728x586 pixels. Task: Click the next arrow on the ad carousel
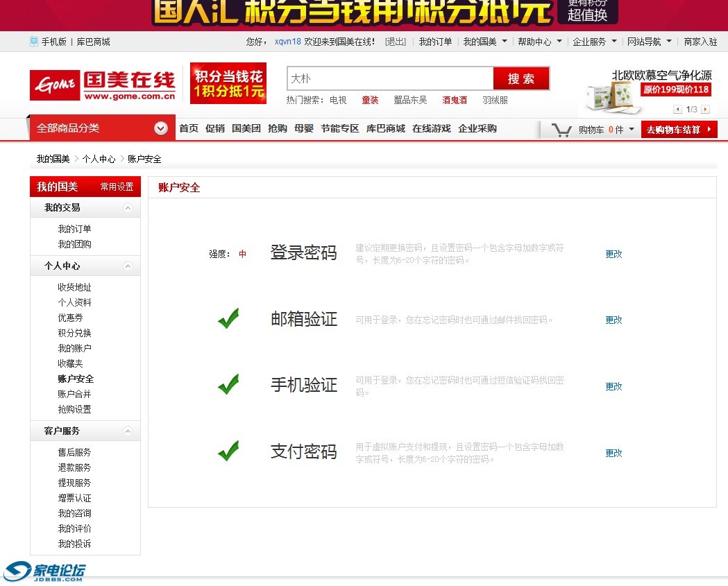pos(705,109)
